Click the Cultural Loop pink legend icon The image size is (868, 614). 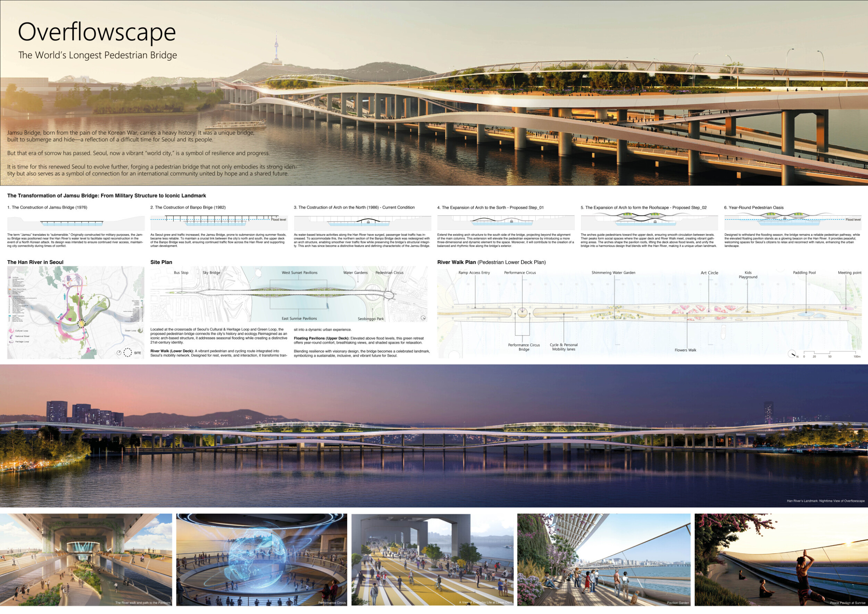pyautogui.click(x=11, y=331)
